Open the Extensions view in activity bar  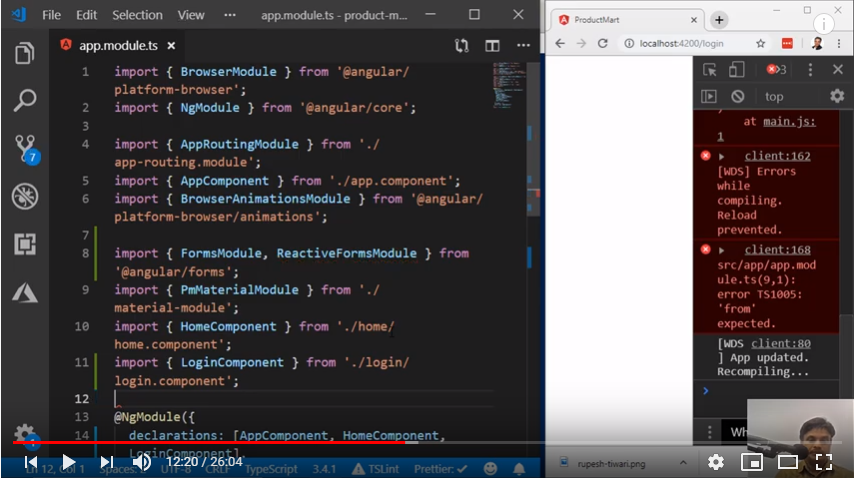(x=25, y=243)
